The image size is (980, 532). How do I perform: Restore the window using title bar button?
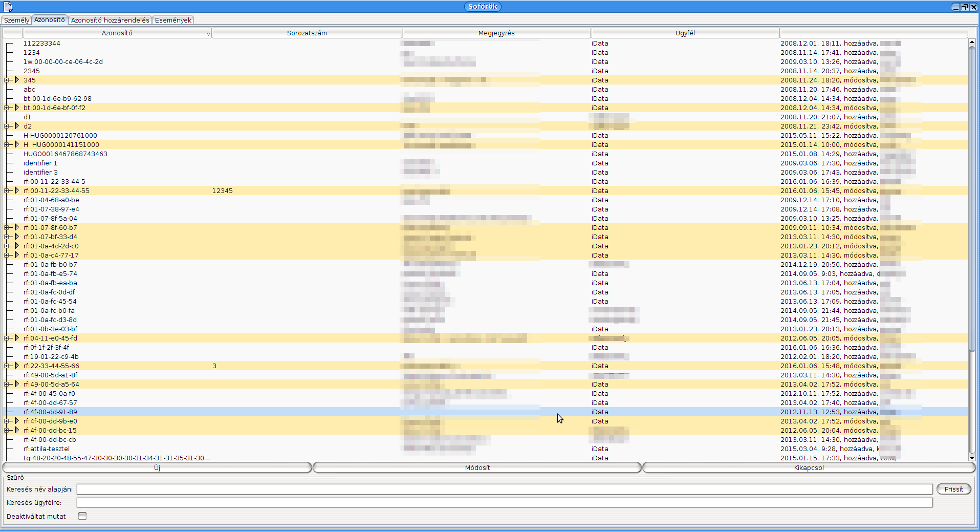pyautogui.click(x=965, y=7)
